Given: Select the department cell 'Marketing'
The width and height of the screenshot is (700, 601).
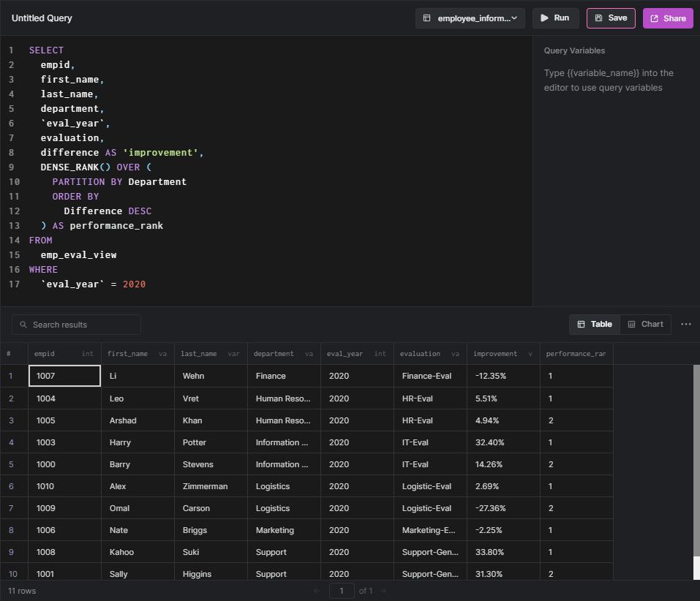Looking at the screenshot, I should (x=284, y=529).
